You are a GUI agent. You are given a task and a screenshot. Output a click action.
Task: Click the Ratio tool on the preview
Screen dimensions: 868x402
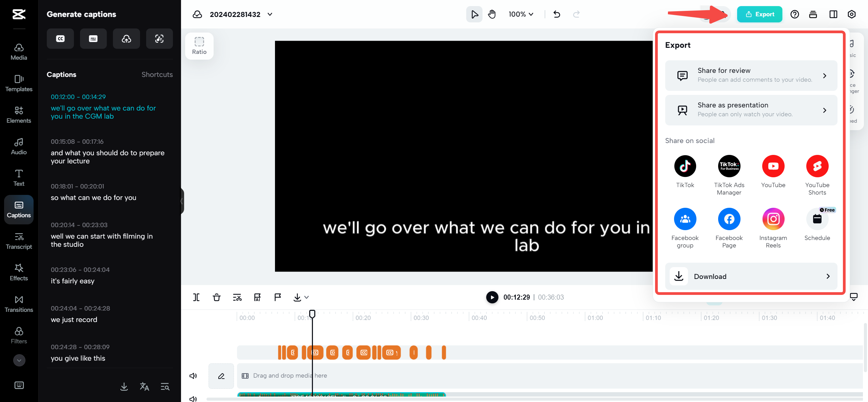199,46
